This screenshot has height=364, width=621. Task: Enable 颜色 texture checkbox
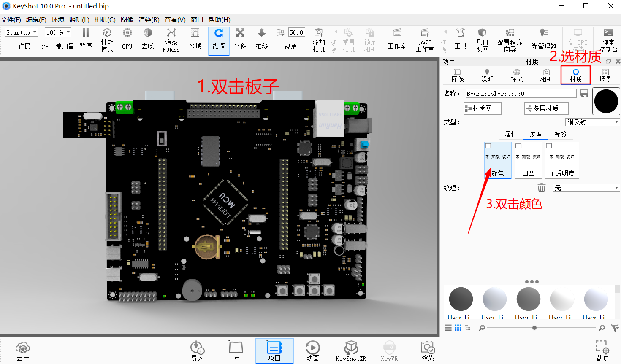tap(488, 146)
